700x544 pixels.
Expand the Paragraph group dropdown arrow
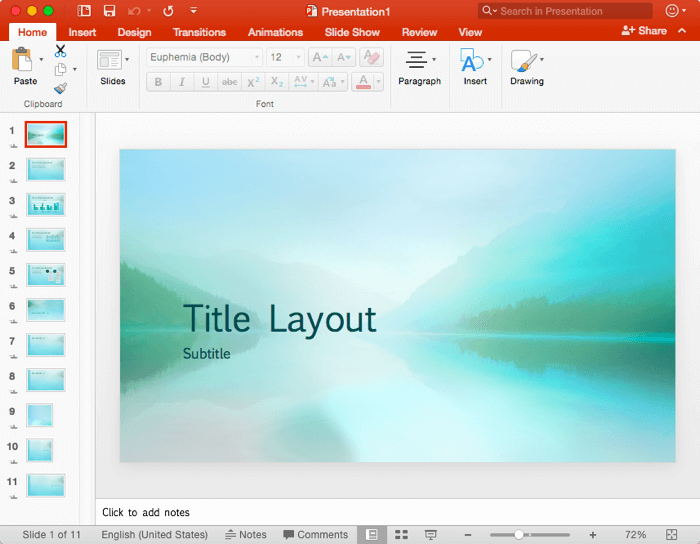pyautogui.click(x=434, y=59)
